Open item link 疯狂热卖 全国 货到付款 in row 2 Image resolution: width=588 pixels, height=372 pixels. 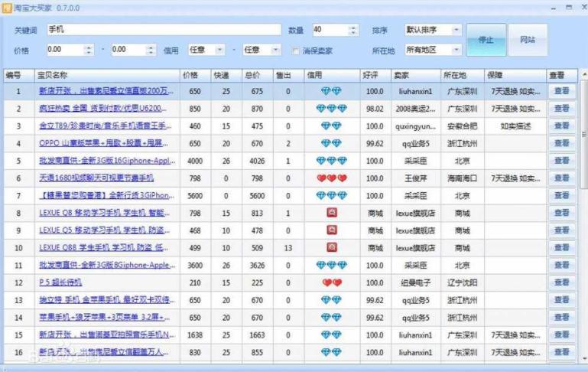click(x=102, y=109)
